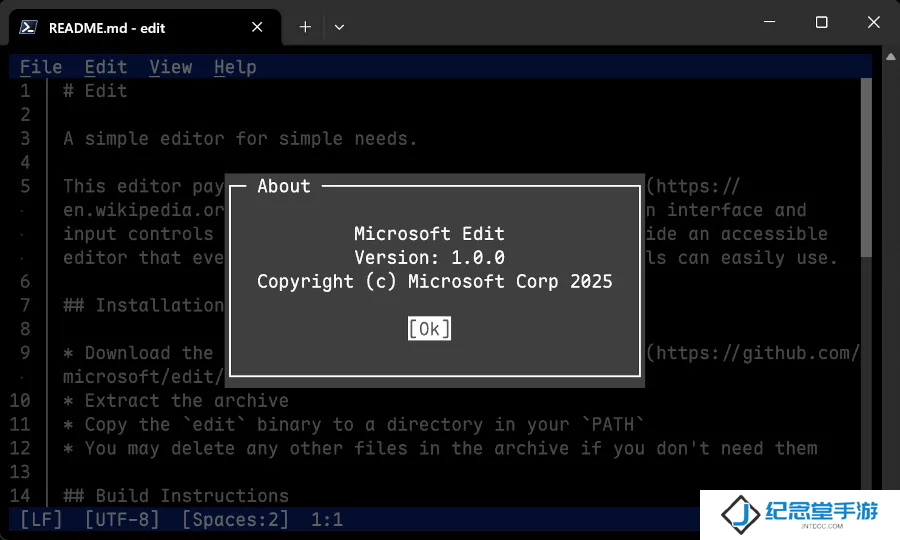Click the PowerShell icon on the tab
900x540 pixels.
coord(28,27)
